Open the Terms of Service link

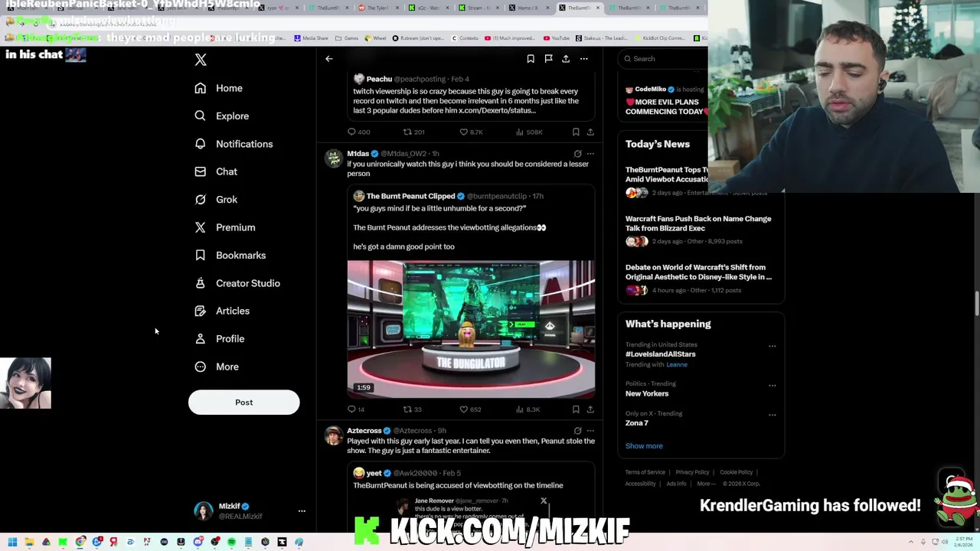click(645, 472)
